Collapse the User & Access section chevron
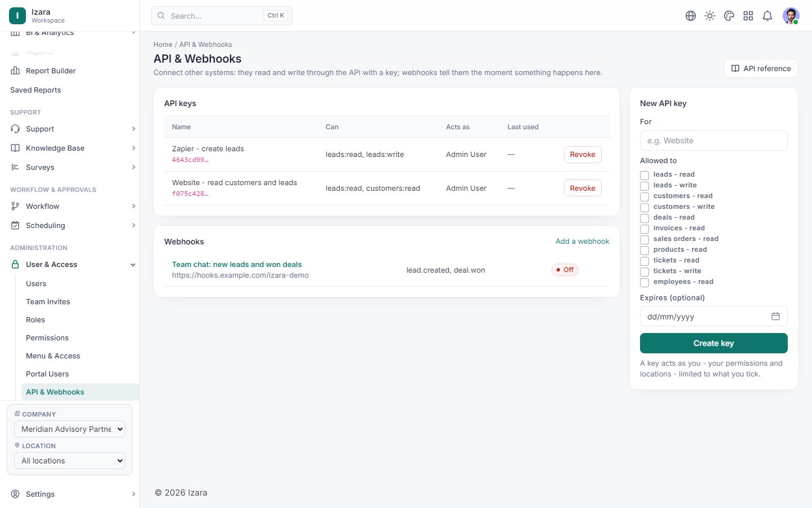 tap(133, 265)
